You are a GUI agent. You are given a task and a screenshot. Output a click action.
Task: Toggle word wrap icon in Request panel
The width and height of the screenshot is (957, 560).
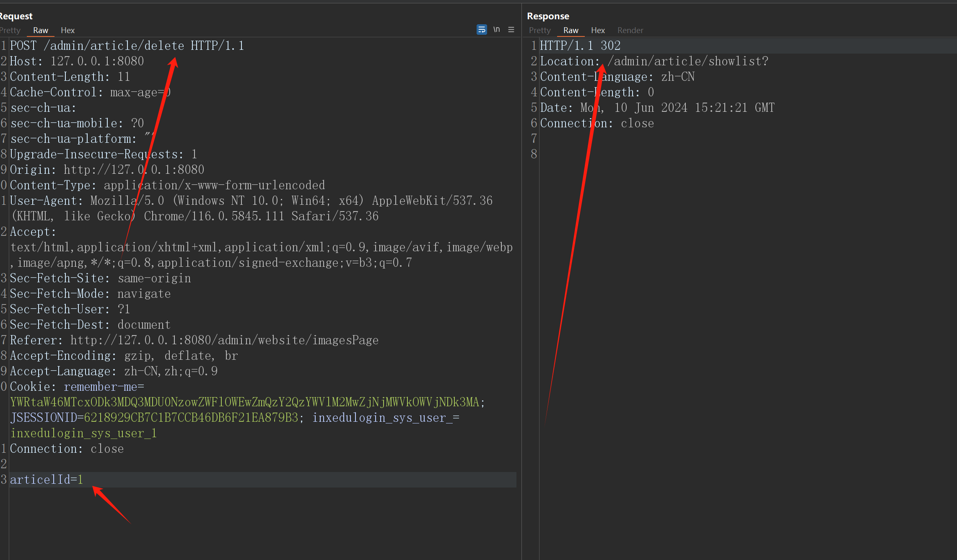pyautogui.click(x=482, y=30)
